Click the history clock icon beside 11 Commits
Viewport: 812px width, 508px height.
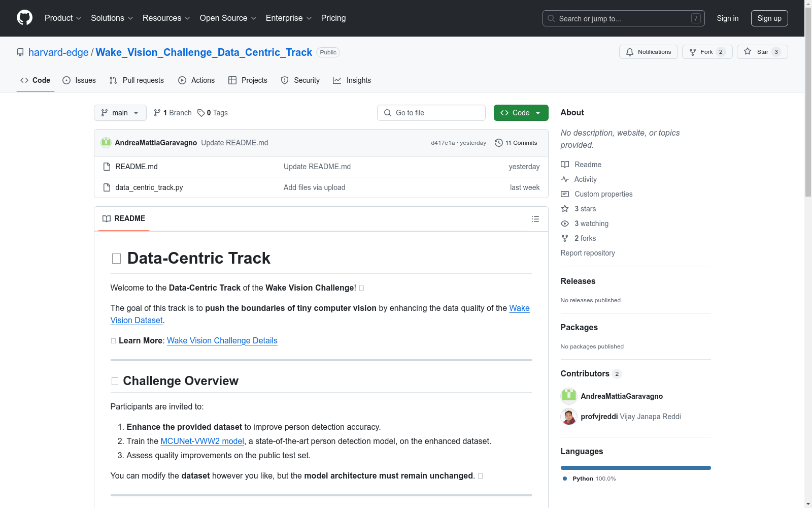499,143
